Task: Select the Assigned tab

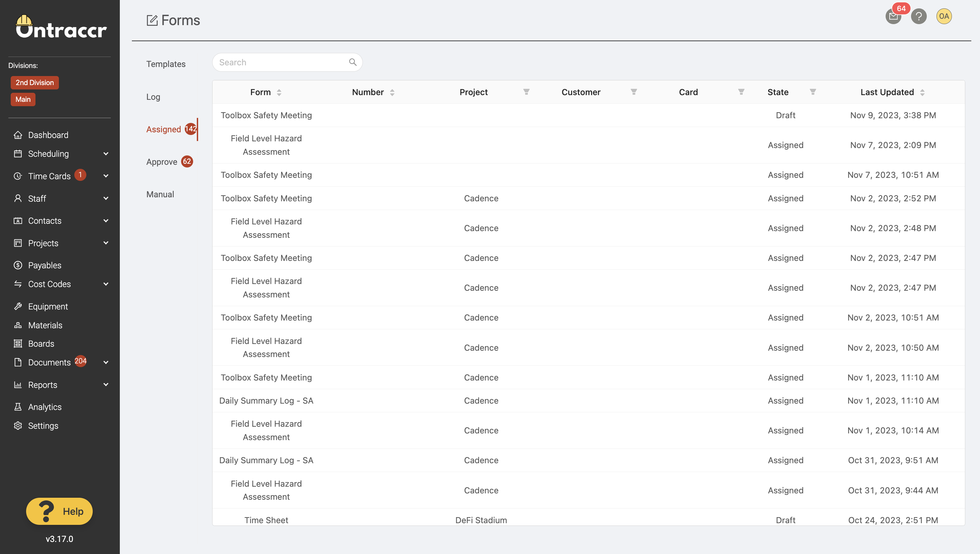Action: (164, 129)
